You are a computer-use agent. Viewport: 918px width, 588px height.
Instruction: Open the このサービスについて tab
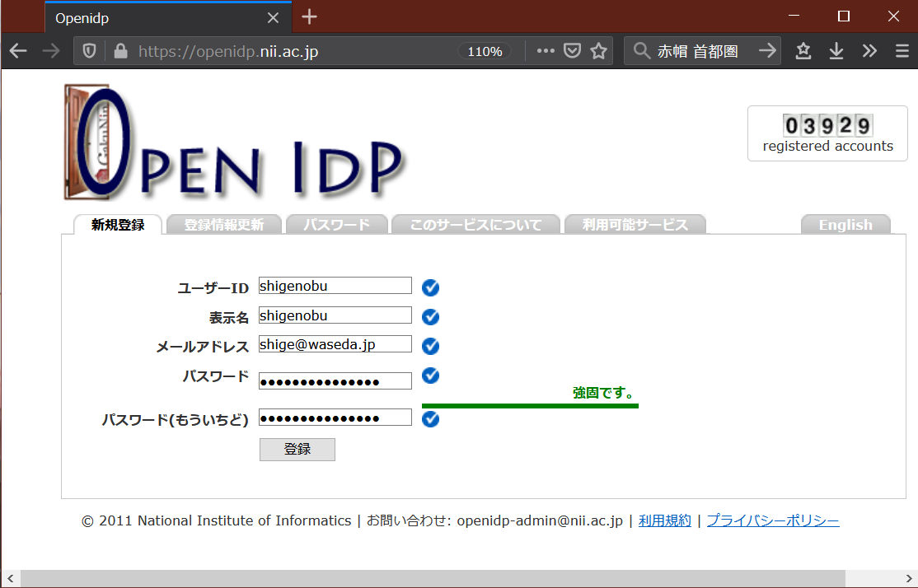click(476, 225)
